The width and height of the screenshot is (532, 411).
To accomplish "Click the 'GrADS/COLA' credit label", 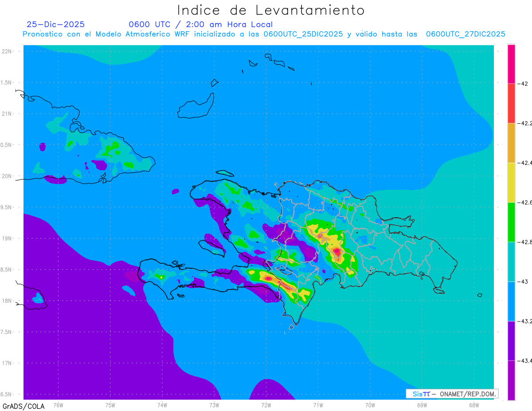I will (23, 406).
